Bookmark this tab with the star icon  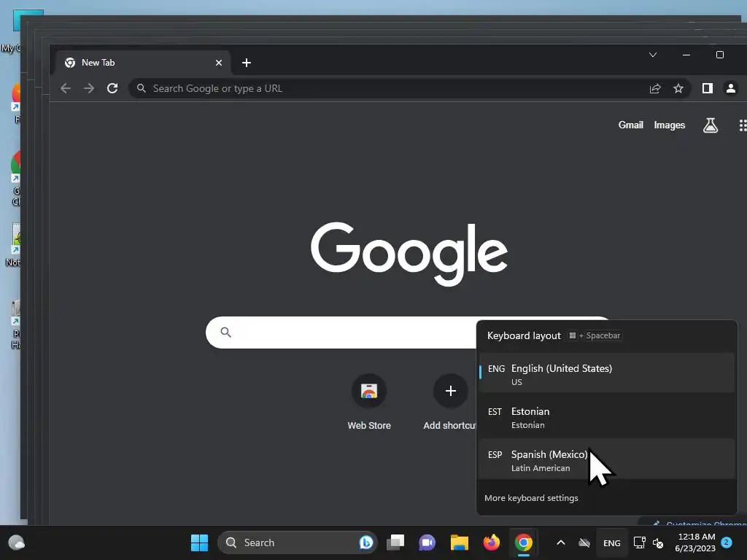click(678, 88)
